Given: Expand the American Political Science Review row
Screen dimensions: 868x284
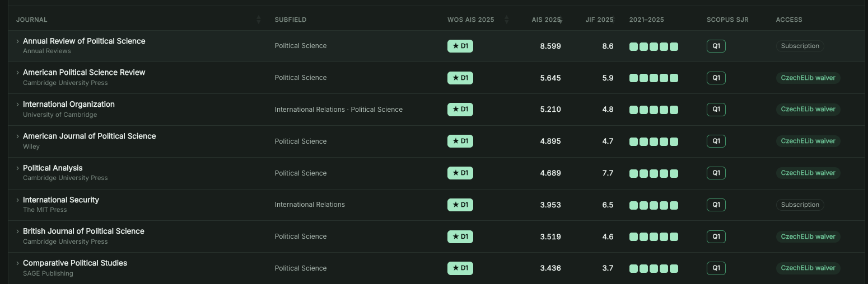Looking at the screenshot, I should pos(17,73).
